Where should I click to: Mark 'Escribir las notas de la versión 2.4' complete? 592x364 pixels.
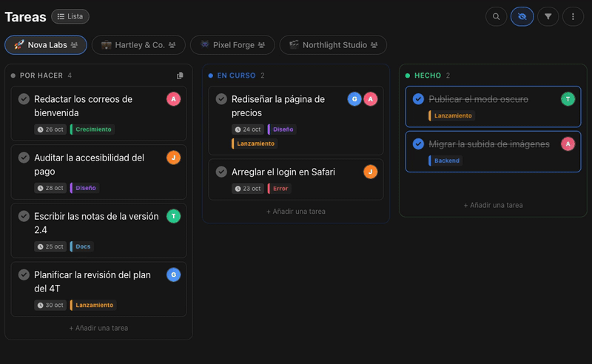(x=24, y=216)
